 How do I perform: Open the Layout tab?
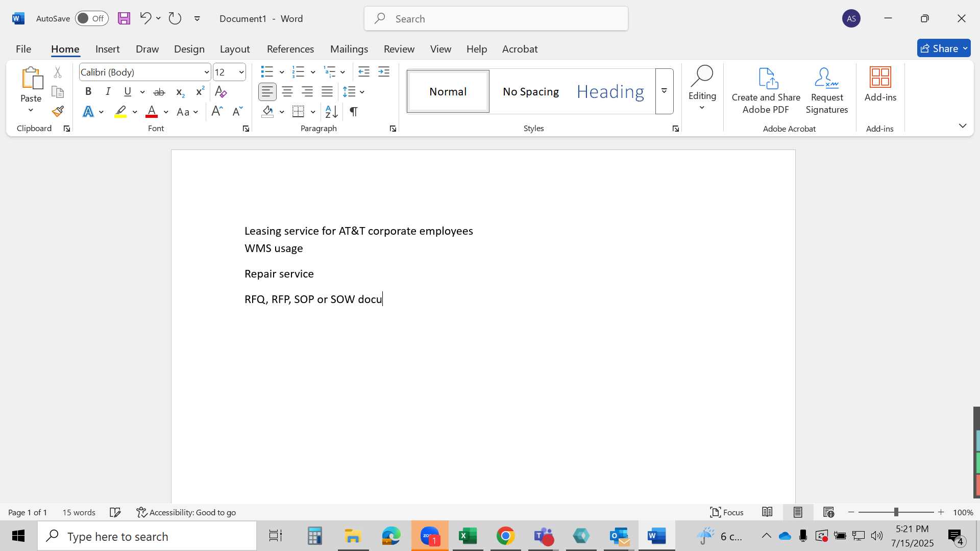[x=235, y=49]
